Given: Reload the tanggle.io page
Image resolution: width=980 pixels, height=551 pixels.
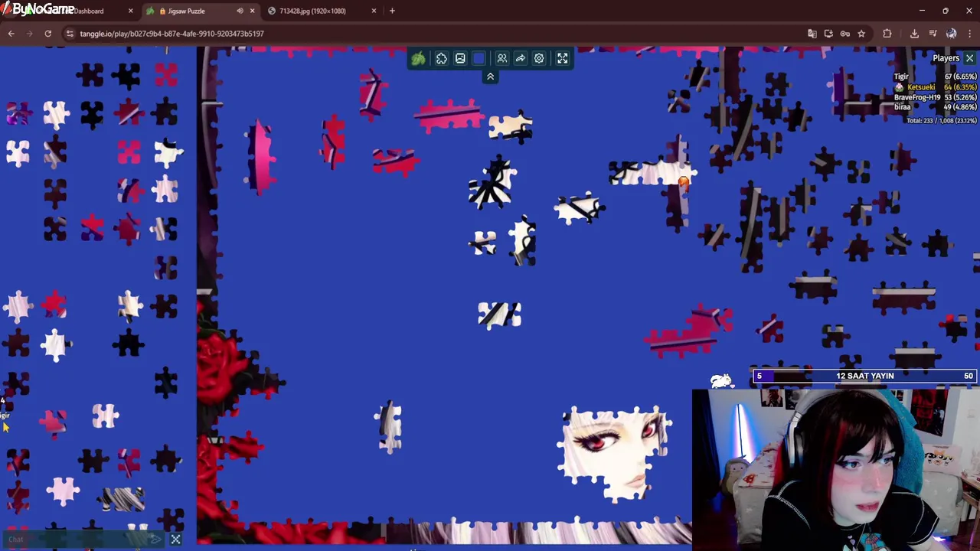Looking at the screenshot, I should click(x=47, y=34).
